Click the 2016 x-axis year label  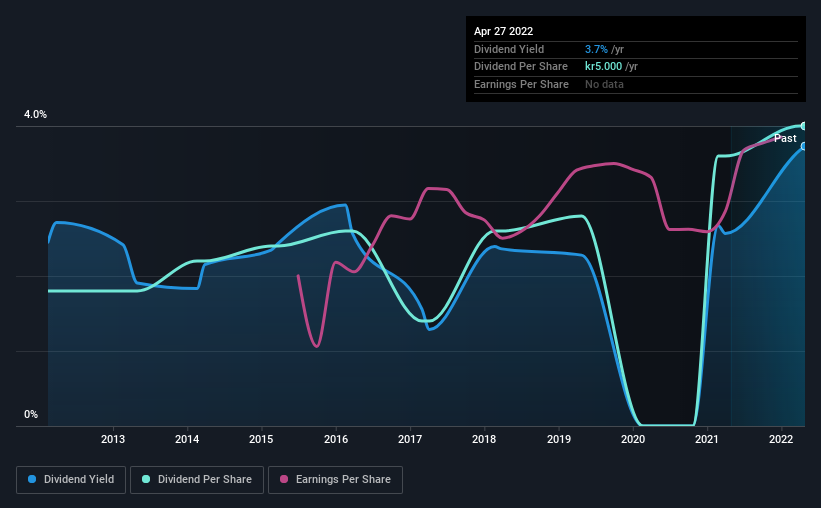coord(336,439)
